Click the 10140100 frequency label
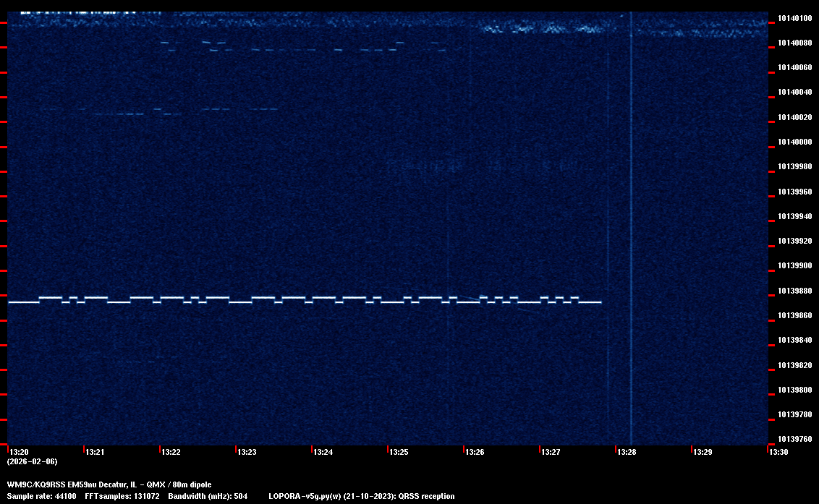 click(794, 18)
